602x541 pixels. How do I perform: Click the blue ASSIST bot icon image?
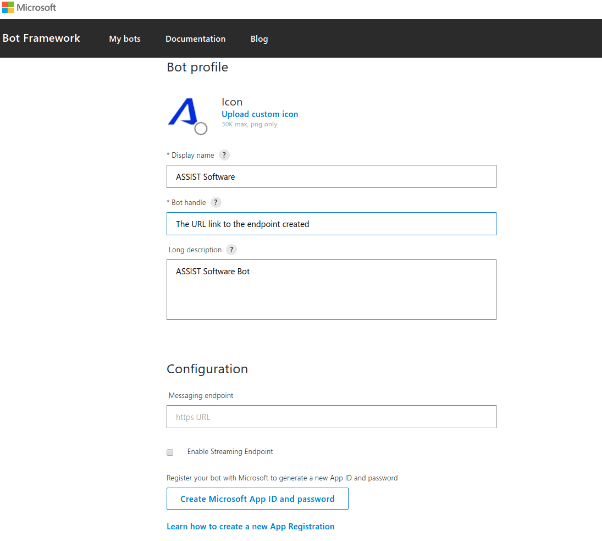(x=184, y=111)
